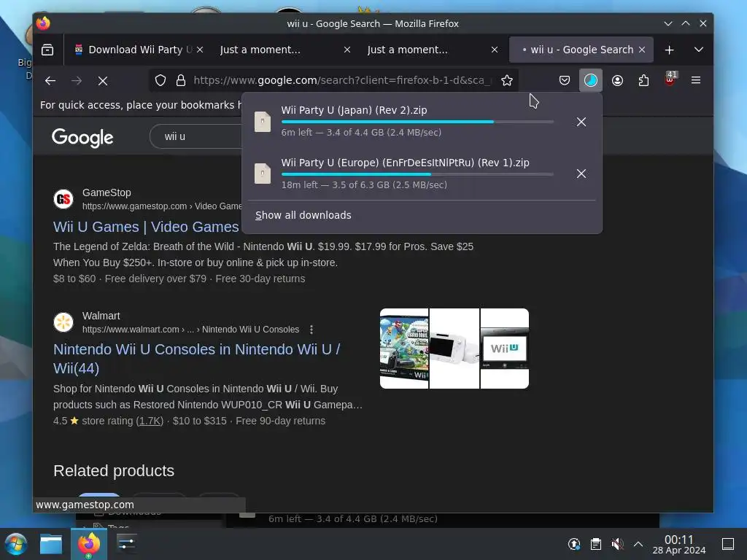
Task: Open the Walmart 1.7K store rating link
Action: [x=150, y=421]
